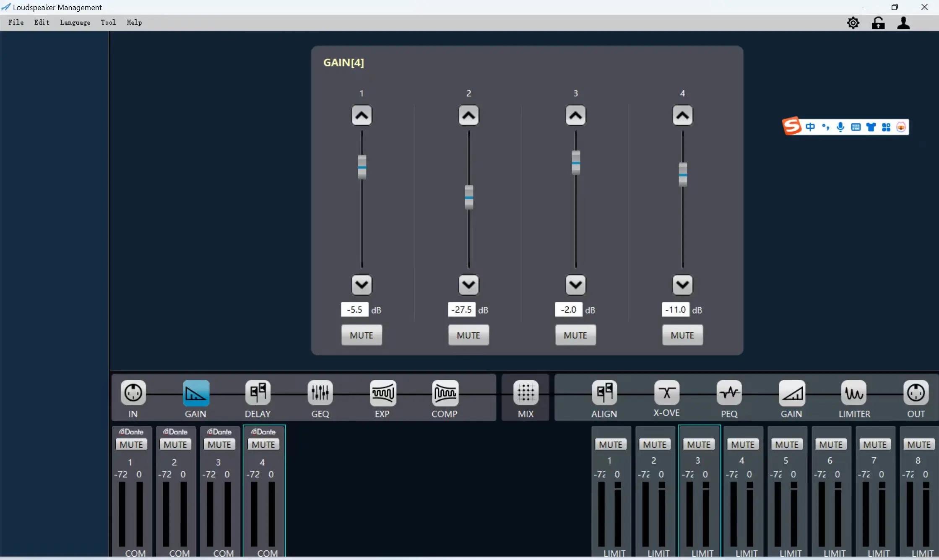
Task: Decrease channel 1 gain with down arrow
Action: coord(362,285)
